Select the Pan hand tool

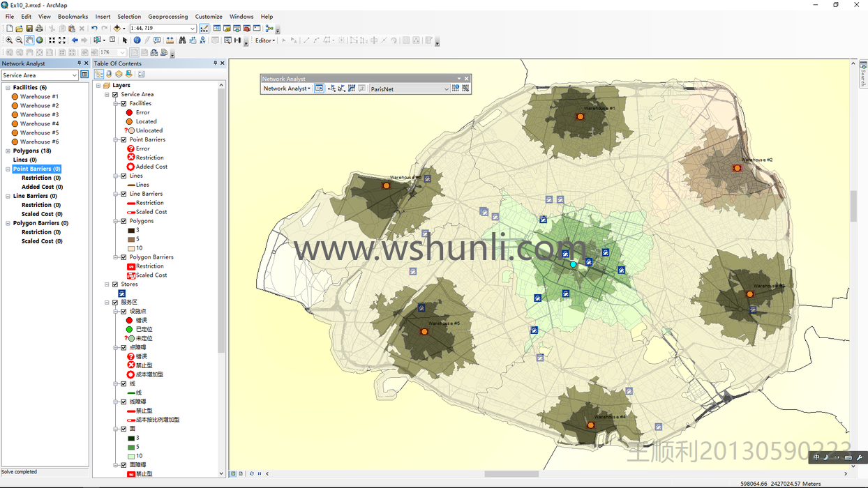[29, 40]
